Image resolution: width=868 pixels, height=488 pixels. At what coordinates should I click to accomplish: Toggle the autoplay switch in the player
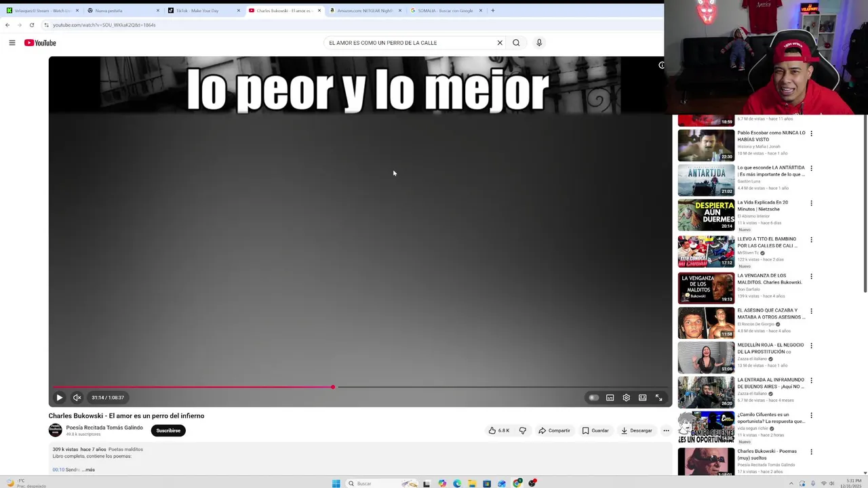click(593, 398)
